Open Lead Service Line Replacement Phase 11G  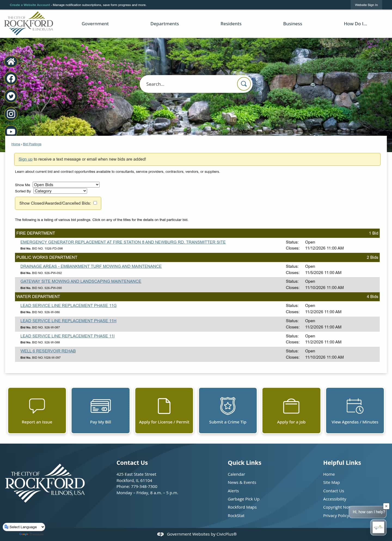tap(68, 306)
